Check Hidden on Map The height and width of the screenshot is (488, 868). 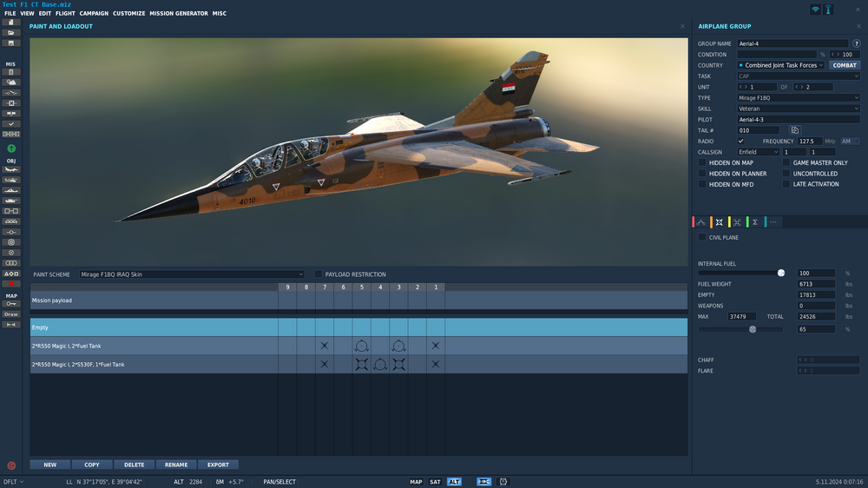click(x=702, y=163)
